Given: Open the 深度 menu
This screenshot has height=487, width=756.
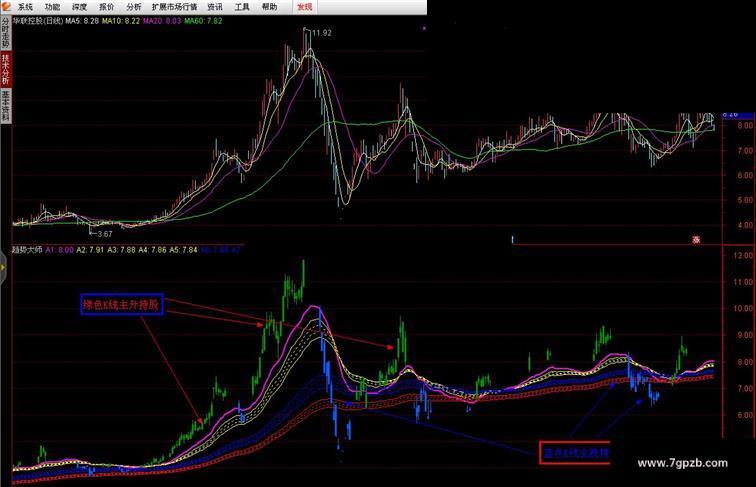Looking at the screenshot, I should click(80, 7).
